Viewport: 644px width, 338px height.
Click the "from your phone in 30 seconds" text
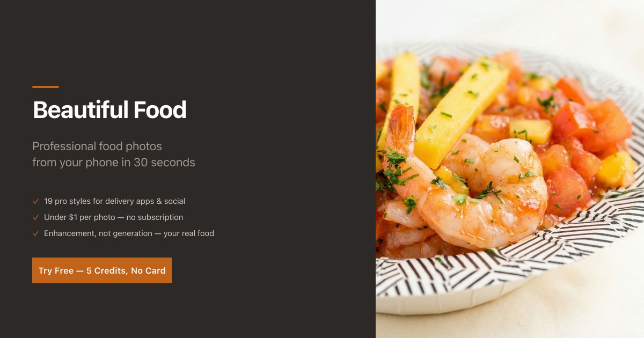point(114,162)
